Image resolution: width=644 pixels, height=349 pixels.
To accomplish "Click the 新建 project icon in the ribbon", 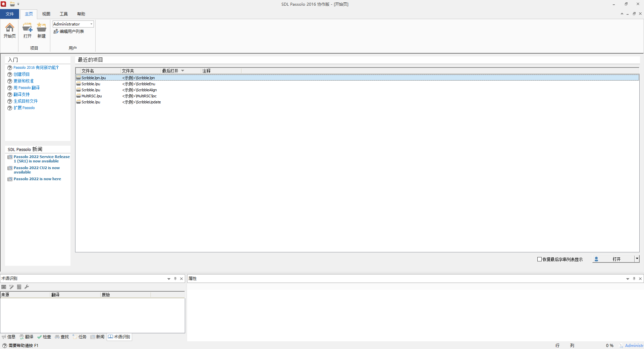I will pyautogui.click(x=42, y=30).
